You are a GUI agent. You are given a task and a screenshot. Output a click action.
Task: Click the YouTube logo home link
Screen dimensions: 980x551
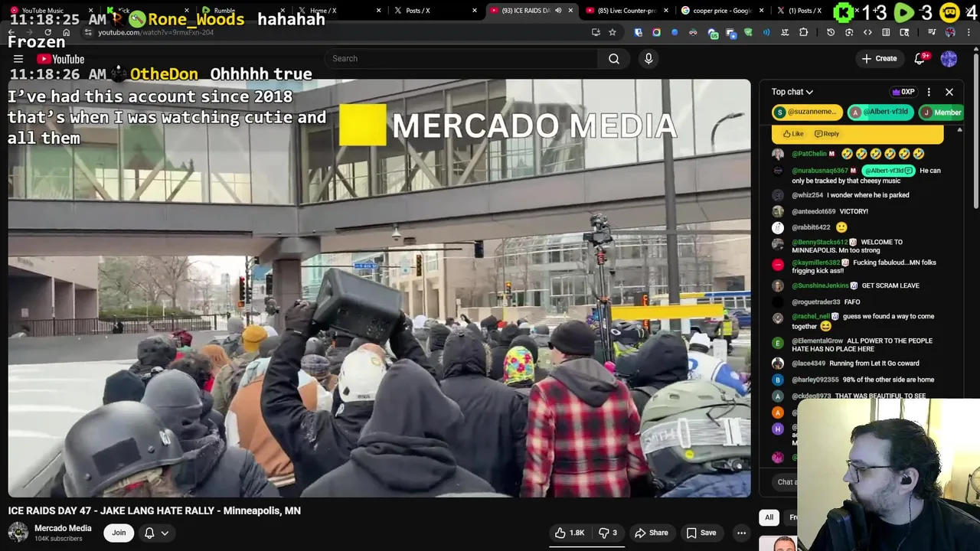coord(60,59)
